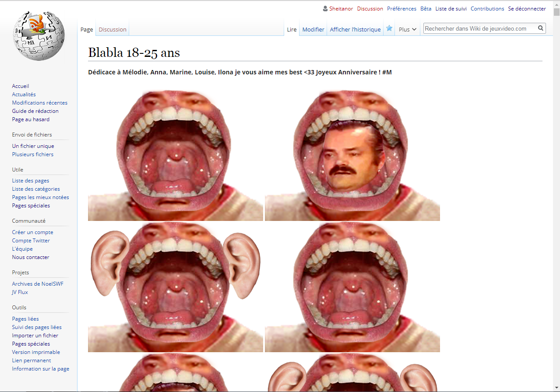Image resolution: width=560 pixels, height=392 pixels.
Task: Click the Bêta link
Action: coord(426,9)
